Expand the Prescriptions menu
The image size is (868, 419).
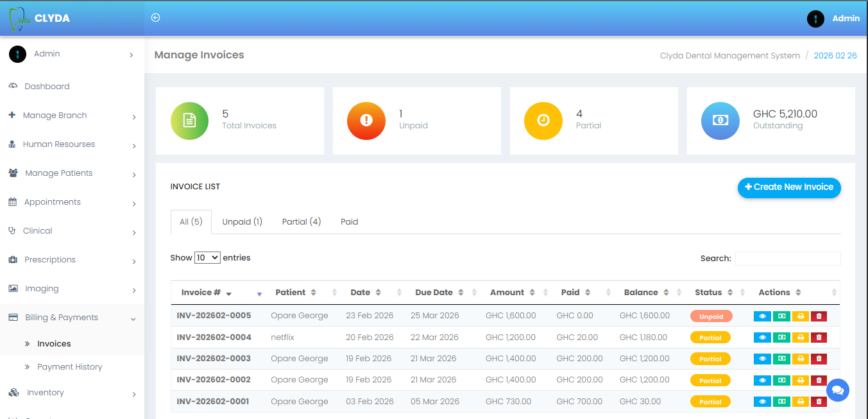pos(72,260)
